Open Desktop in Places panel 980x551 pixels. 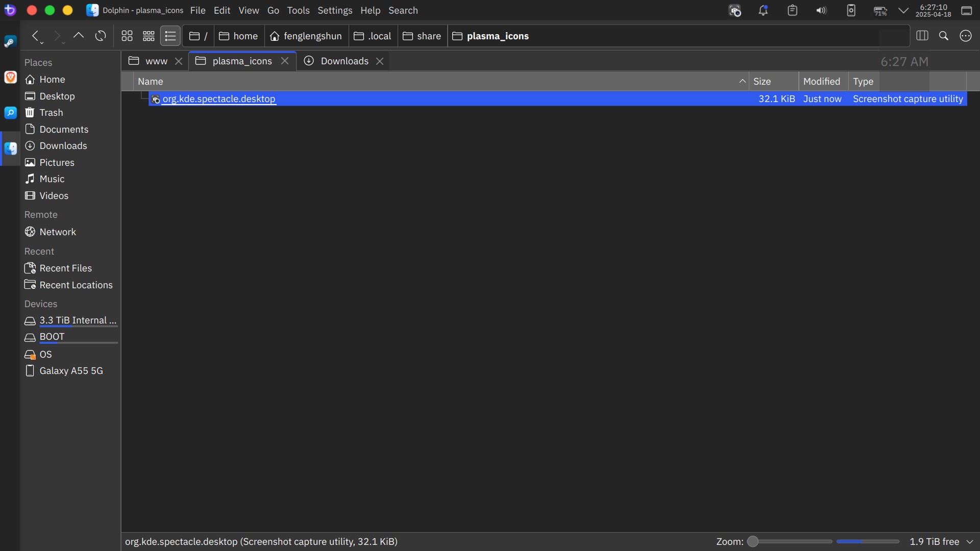[70, 96]
